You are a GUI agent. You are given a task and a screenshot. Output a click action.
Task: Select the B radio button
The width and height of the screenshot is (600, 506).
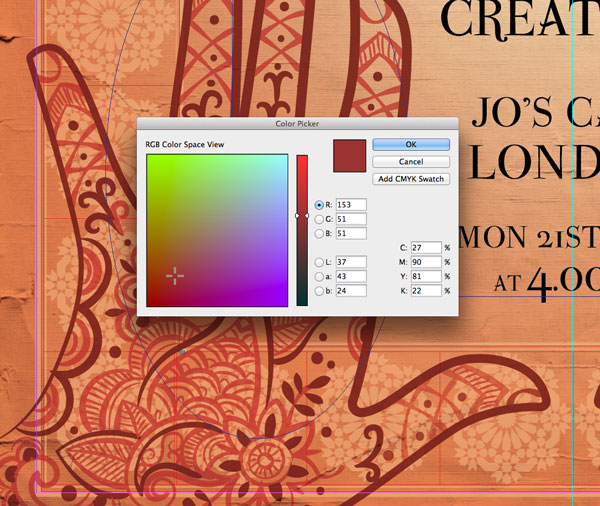319,233
